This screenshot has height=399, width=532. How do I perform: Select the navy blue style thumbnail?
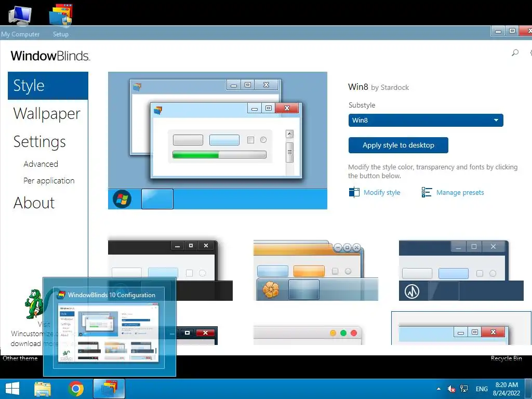coord(461,270)
